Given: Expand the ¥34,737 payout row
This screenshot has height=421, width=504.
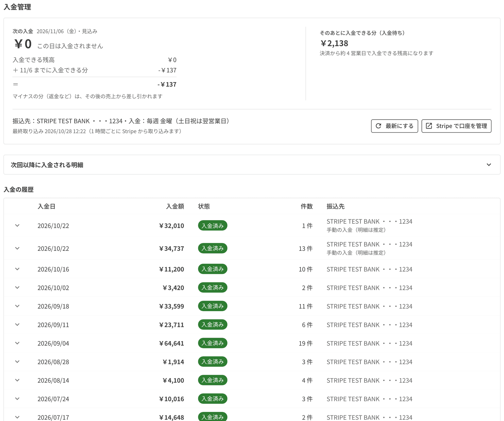Looking at the screenshot, I should [x=17, y=248].
